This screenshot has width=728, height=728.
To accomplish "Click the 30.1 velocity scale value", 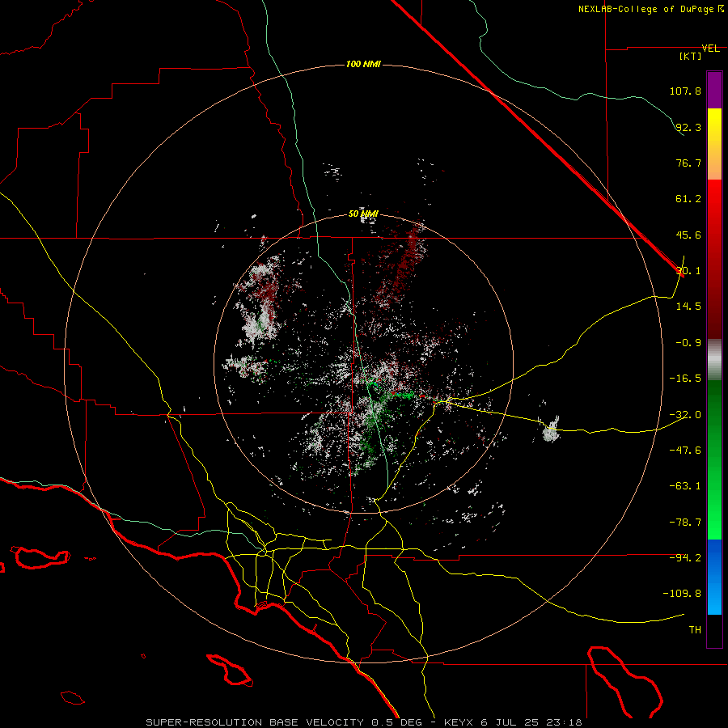I will 688,271.
